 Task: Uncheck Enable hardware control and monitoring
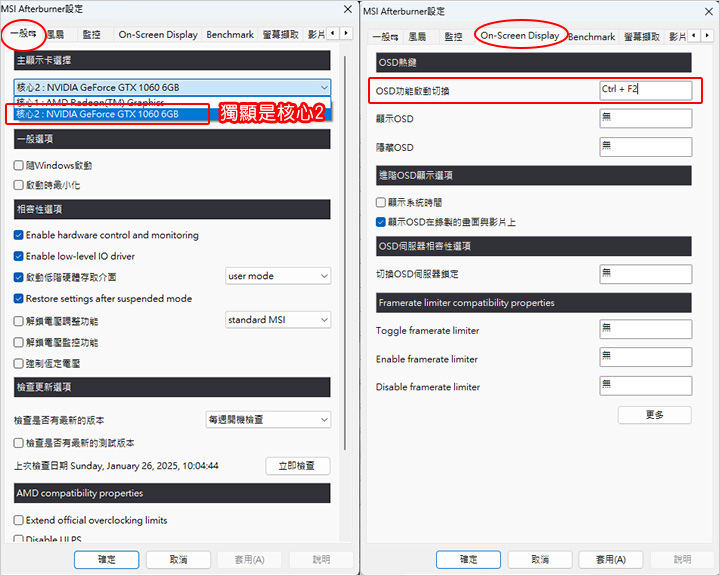pos(18,235)
